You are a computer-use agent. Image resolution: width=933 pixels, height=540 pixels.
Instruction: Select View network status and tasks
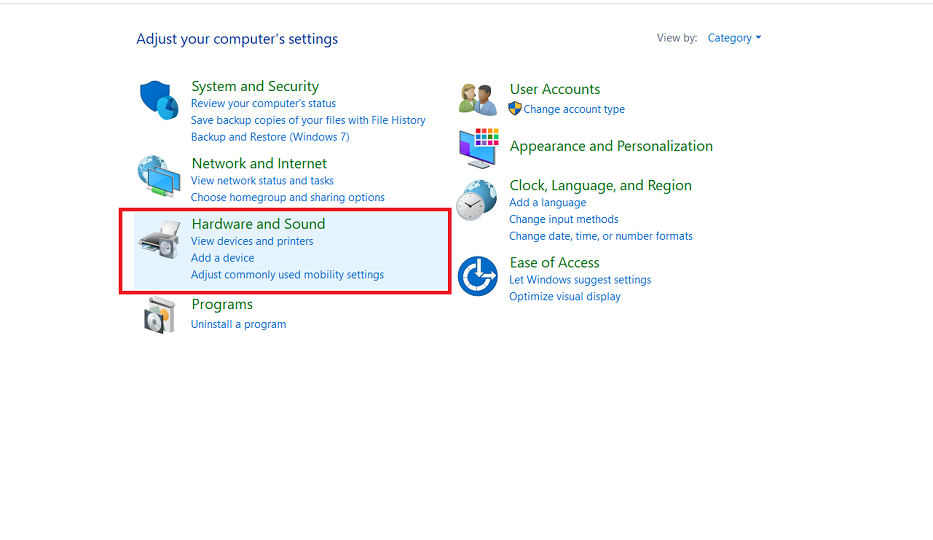pos(262,181)
